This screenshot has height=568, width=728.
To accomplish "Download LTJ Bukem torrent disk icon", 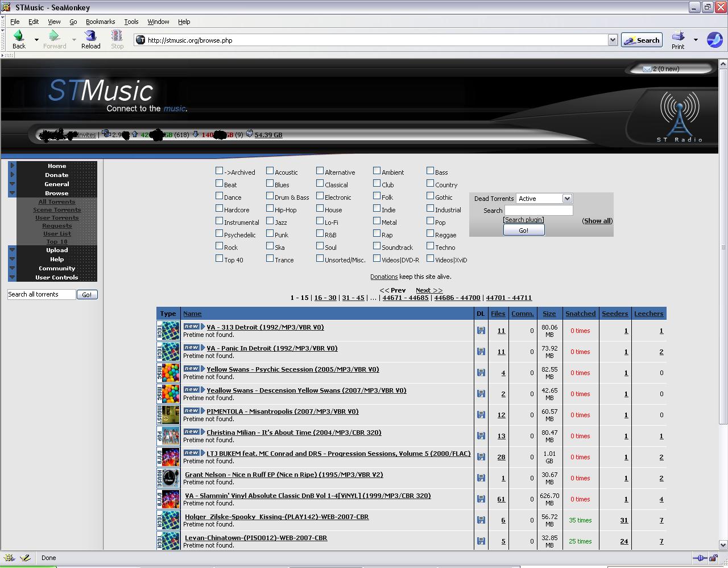I will click(x=481, y=456).
